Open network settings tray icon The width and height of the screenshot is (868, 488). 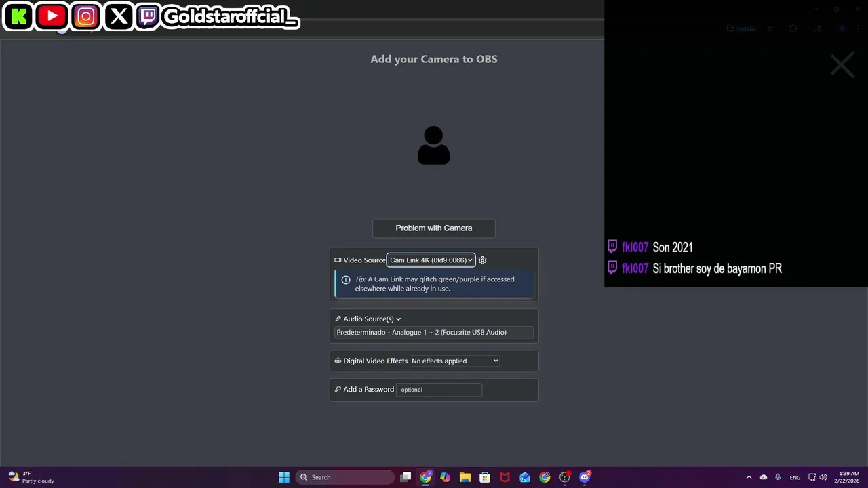(812, 477)
